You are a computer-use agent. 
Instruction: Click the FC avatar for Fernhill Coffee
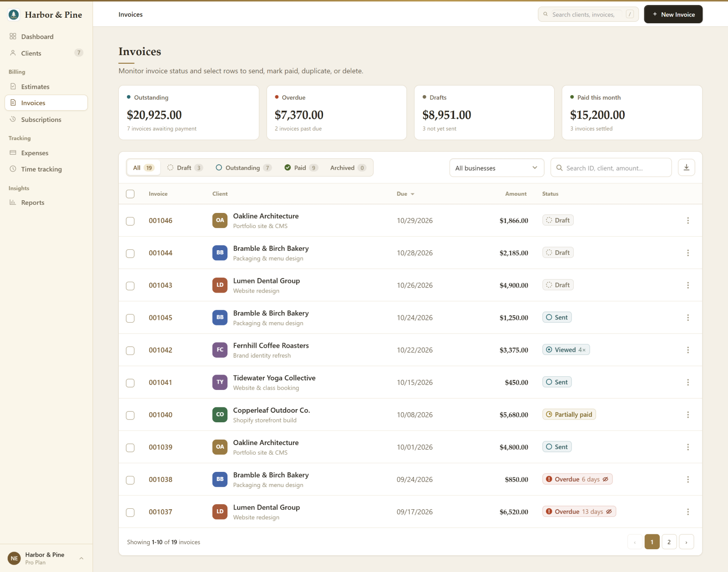[220, 350]
